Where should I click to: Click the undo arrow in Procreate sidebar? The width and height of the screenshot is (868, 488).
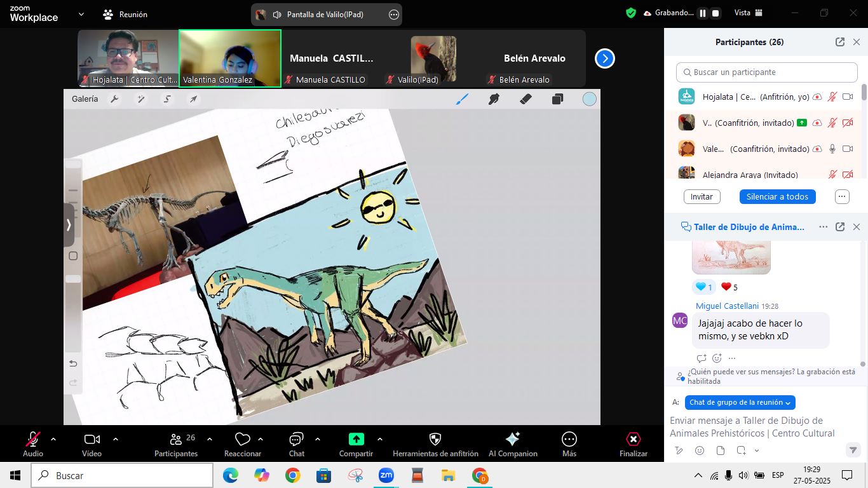point(73,363)
